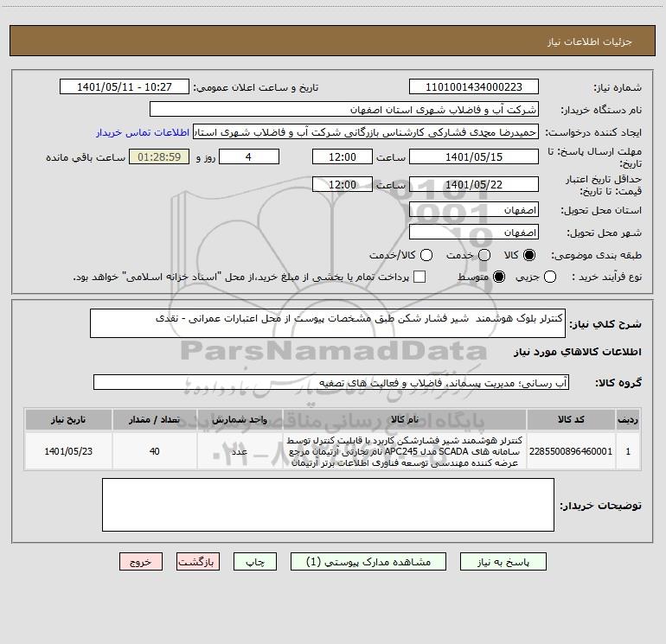
Task: Click item code 2285500896460001 cell
Action: 571,451
